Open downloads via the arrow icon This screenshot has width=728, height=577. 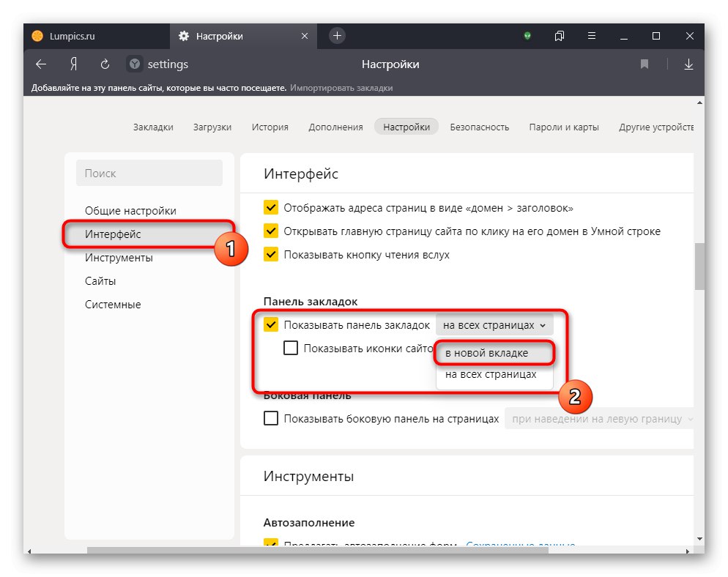coord(688,64)
